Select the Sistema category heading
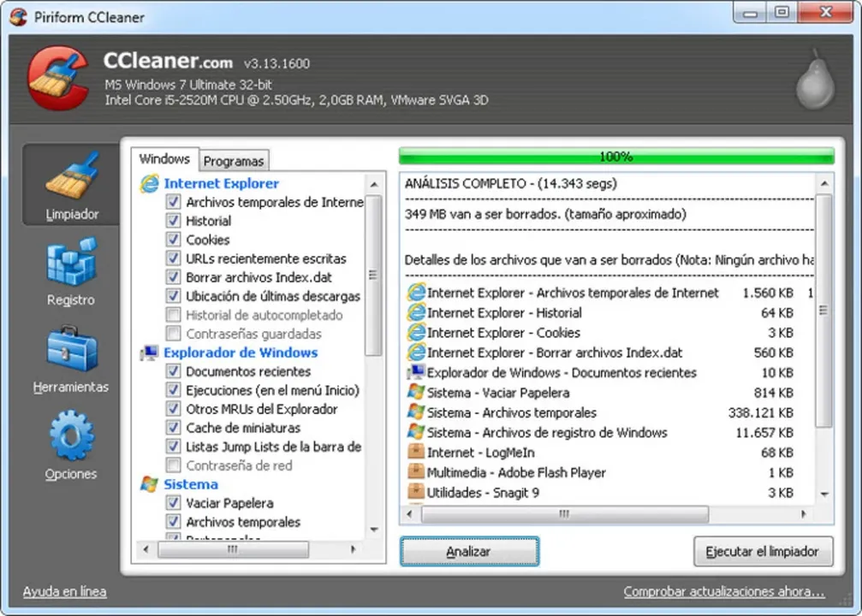This screenshot has width=862, height=616. coord(191,484)
